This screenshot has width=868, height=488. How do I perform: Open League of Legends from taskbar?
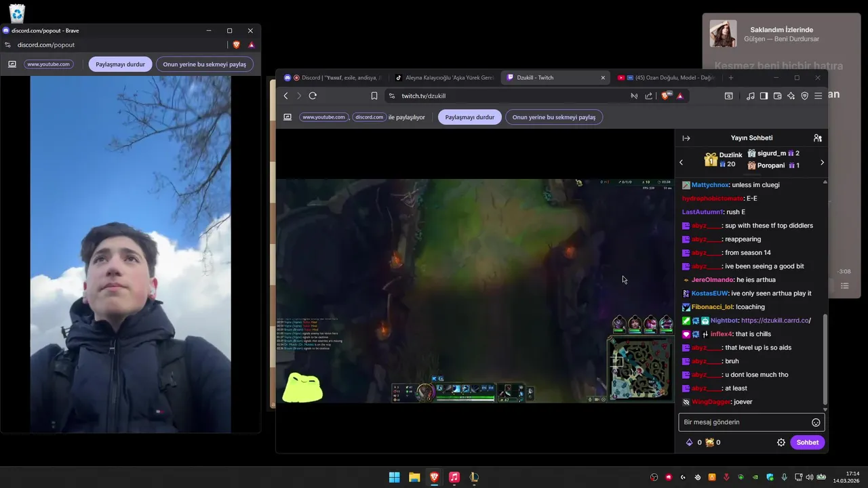pos(474,477)
